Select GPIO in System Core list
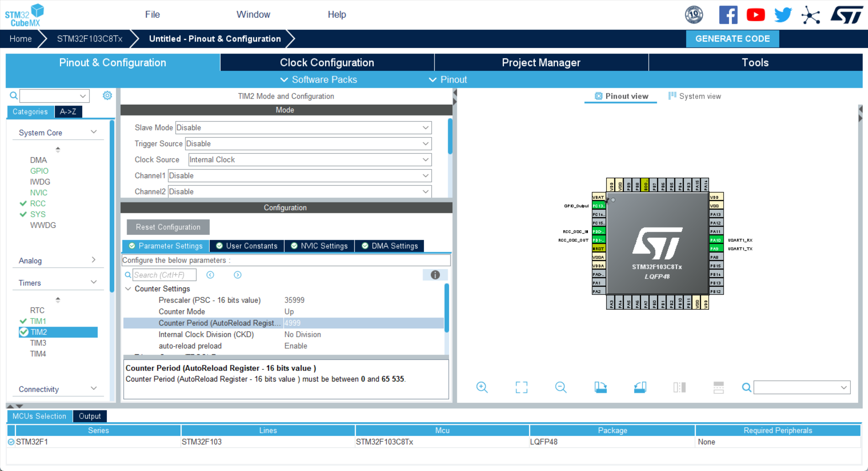This screenshot has height=471, width=868. [39, 171]
